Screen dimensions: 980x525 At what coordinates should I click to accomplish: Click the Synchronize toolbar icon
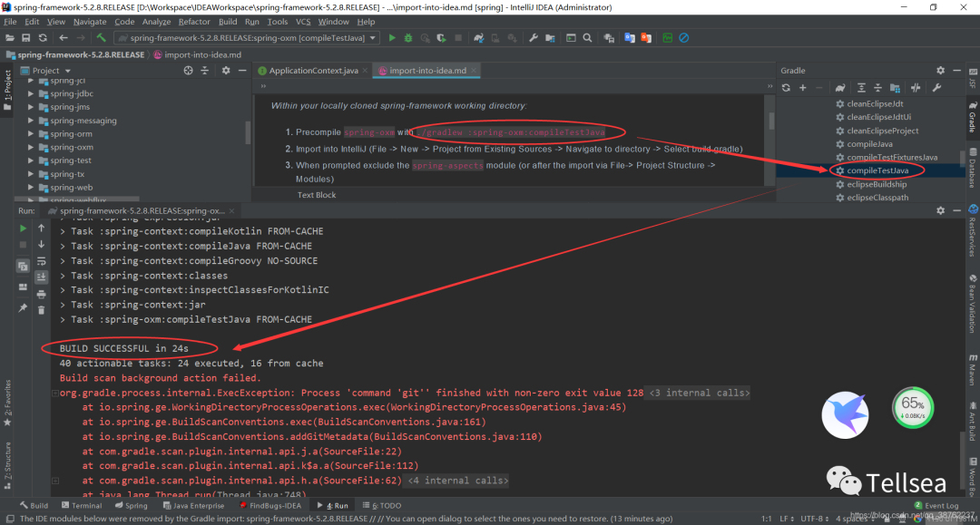tap(43, 38)
